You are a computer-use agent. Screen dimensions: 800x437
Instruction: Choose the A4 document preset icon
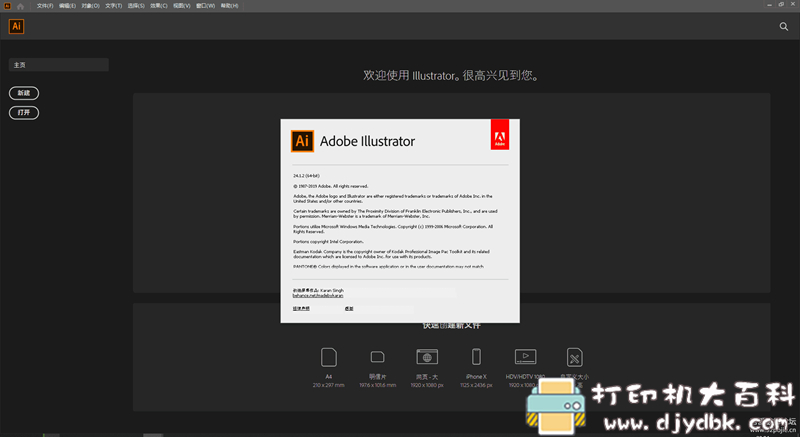(329, 357)
